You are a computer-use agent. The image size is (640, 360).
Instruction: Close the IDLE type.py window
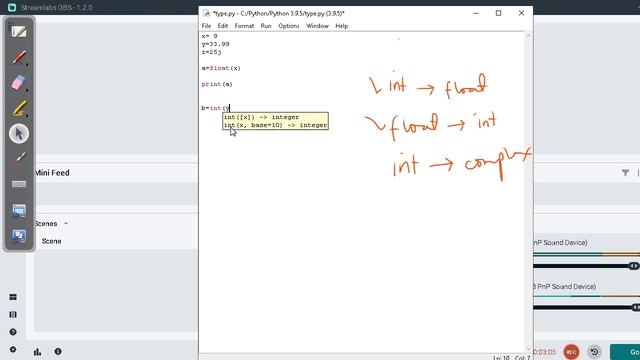[521, 13]
